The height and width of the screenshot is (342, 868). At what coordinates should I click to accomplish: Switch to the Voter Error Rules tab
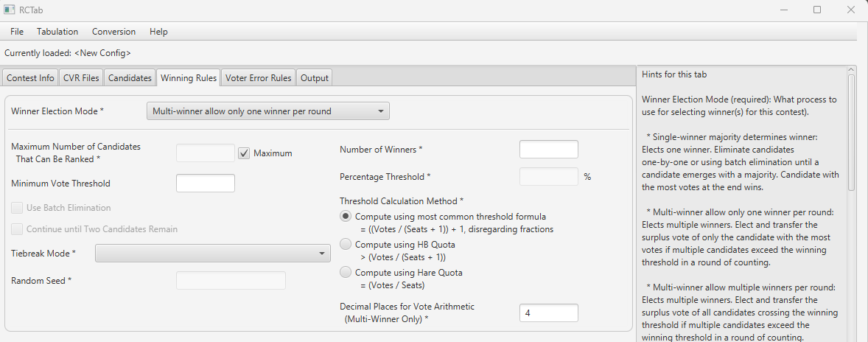click(x=258, y=78)
